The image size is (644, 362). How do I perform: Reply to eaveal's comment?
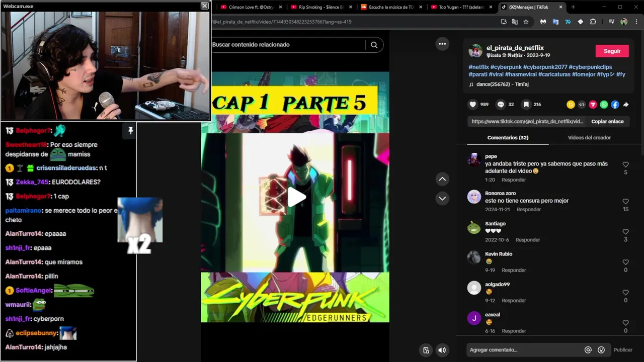(514, 331)
